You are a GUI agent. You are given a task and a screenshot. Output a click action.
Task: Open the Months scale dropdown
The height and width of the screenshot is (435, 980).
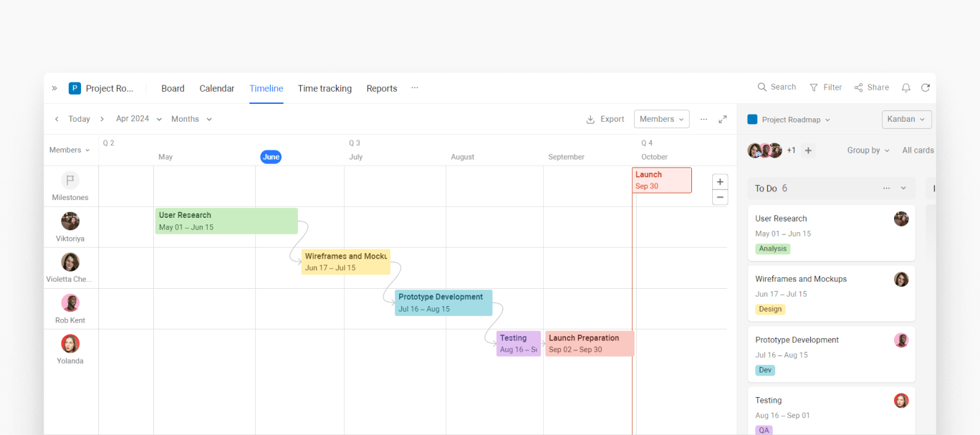[x=191, y=119]
